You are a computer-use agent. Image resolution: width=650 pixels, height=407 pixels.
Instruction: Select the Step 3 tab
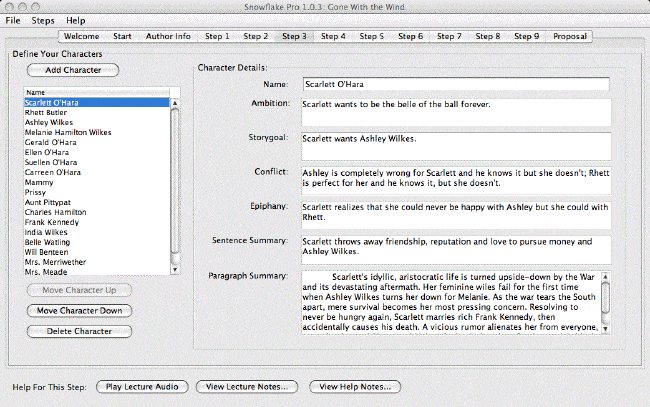(294, 36)
